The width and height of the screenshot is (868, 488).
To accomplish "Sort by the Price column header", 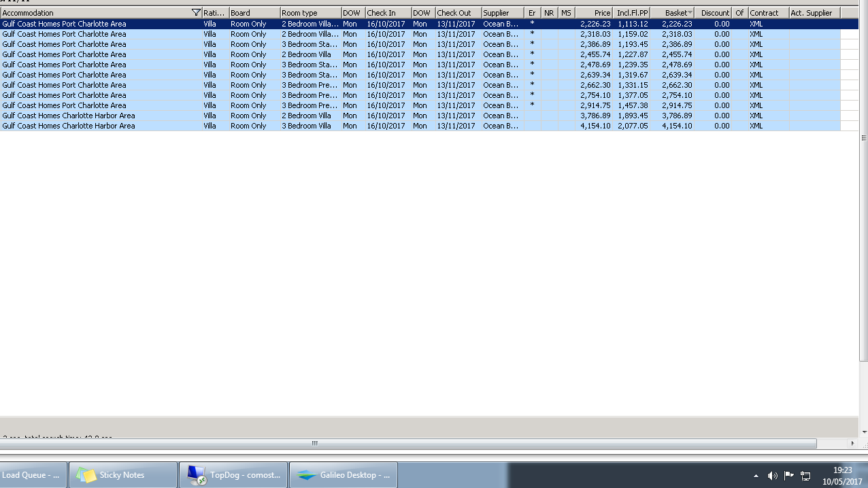I will tap(594, 13).
